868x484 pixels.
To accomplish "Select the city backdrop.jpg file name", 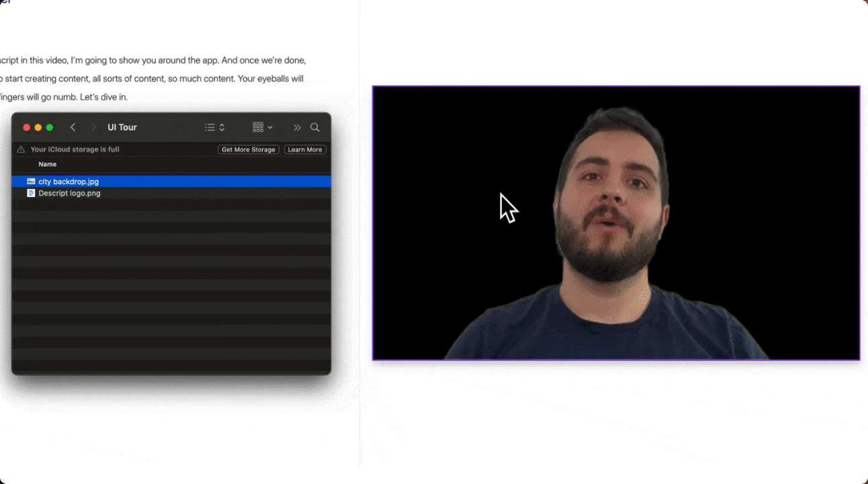I will tap(69, 182).
